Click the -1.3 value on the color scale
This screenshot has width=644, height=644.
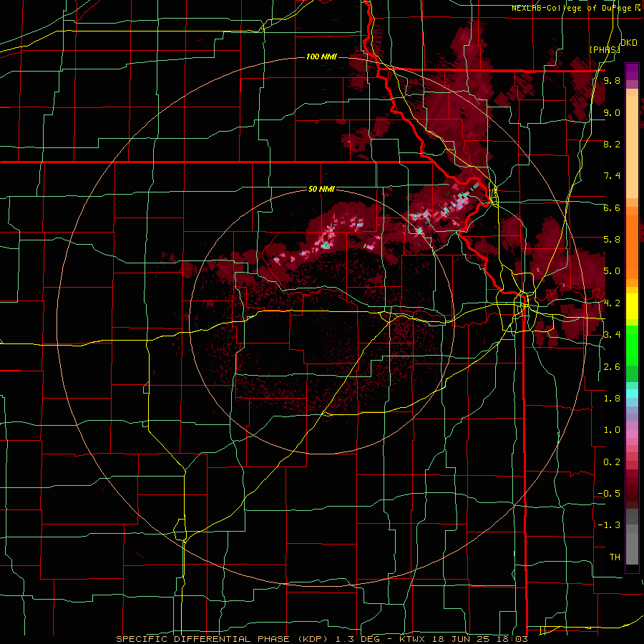609,525
